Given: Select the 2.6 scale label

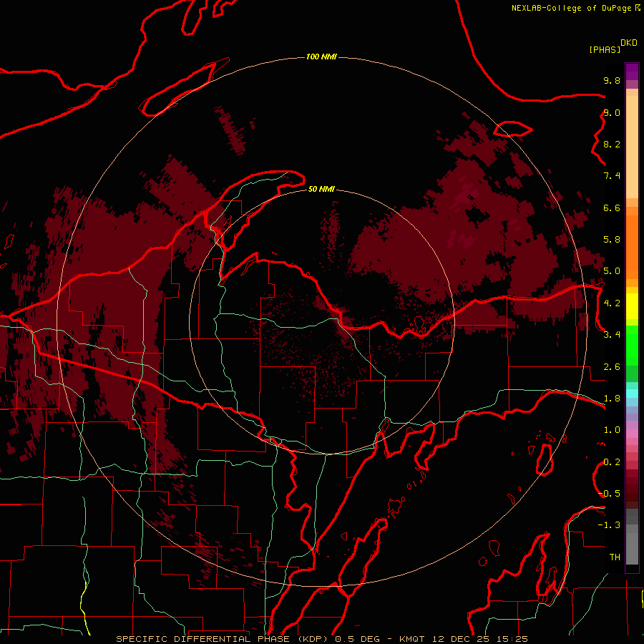Looking at the screenshot, I should [612, 367].
